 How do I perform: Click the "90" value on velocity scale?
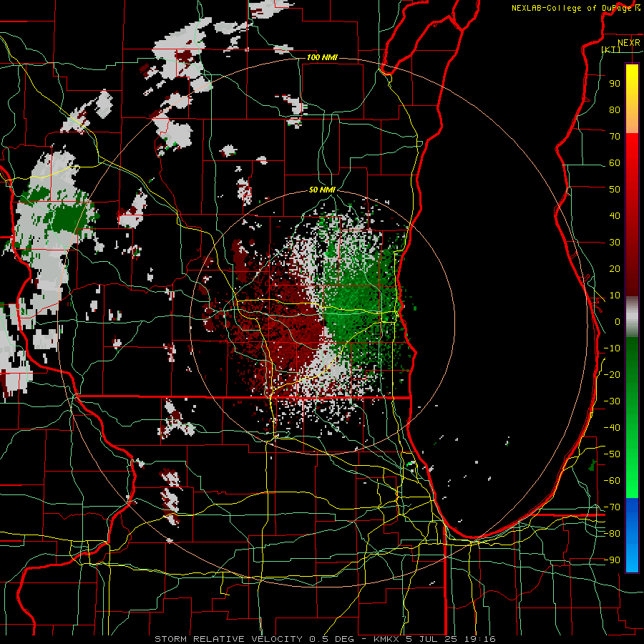coord(615,84)
